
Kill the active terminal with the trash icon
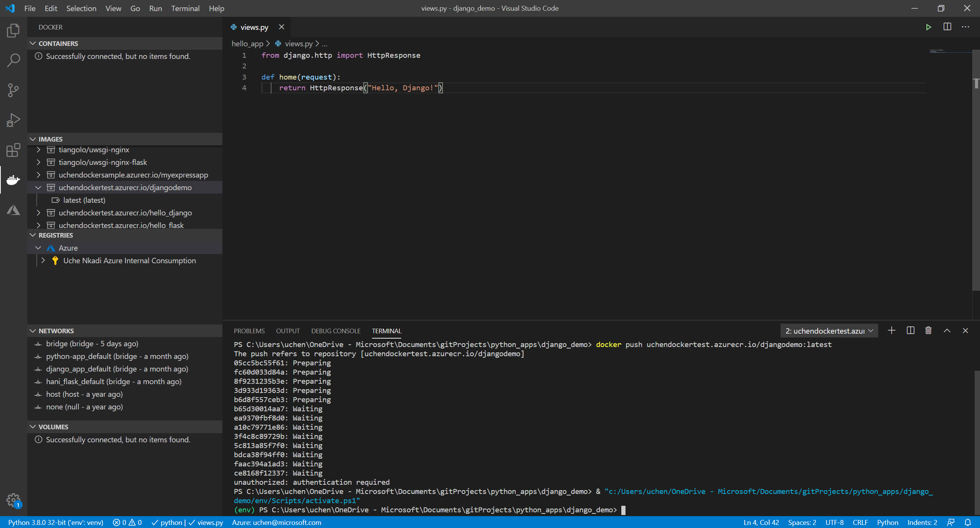point(928,330)
